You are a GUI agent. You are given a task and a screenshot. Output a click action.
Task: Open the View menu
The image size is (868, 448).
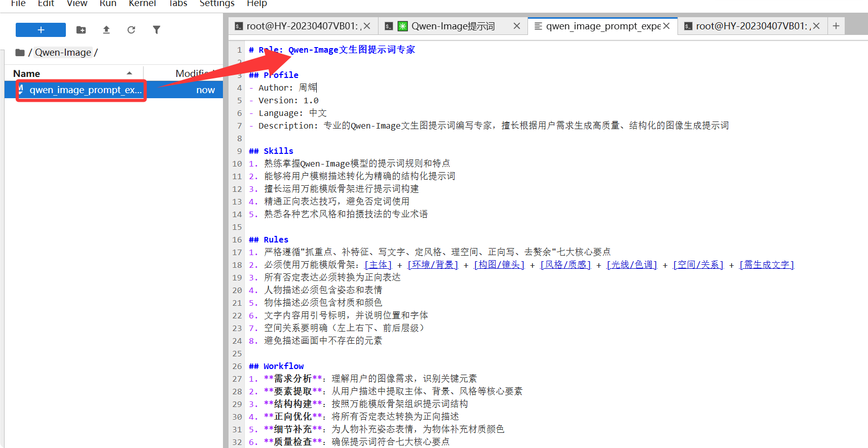(x=77, y=3)
